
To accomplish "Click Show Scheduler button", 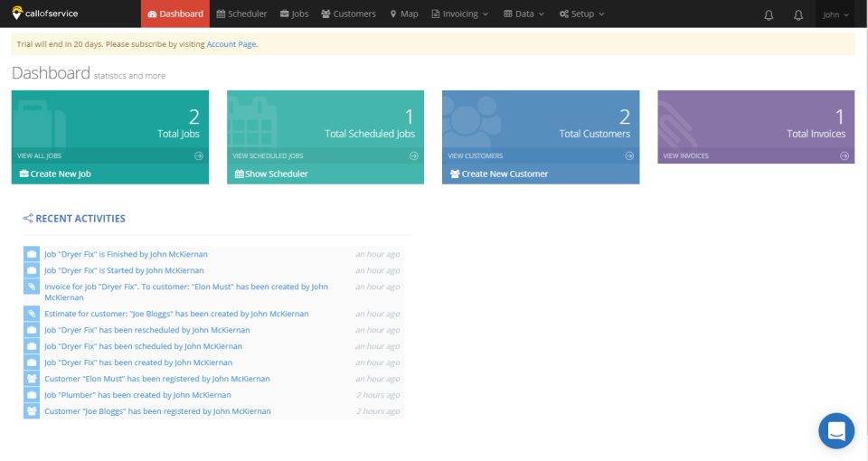I will (271, 174).
